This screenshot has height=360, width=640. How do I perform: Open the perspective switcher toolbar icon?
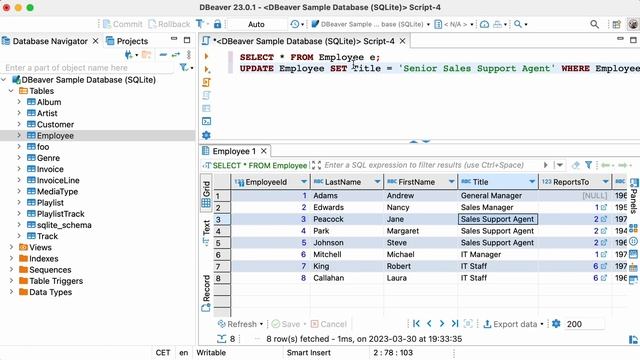coord(616,24)
